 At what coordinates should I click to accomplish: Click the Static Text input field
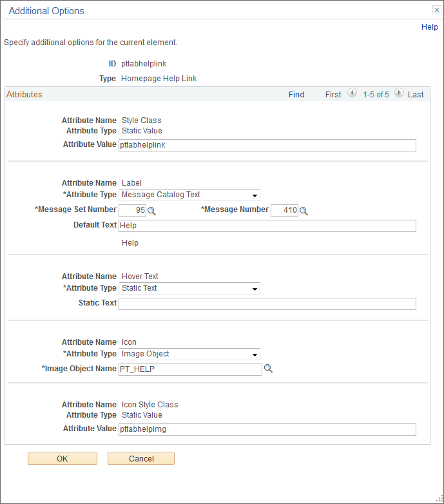click(267, 304)
